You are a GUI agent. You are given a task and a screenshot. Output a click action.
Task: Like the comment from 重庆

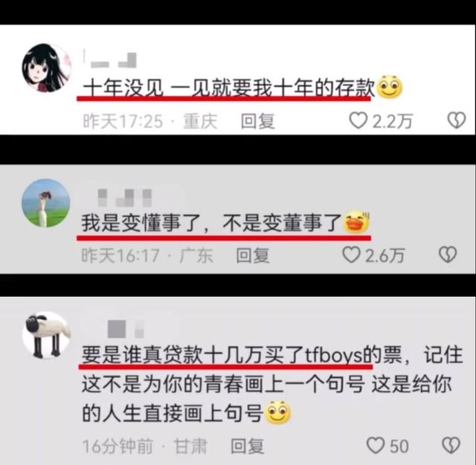click(x=358, y=121)
